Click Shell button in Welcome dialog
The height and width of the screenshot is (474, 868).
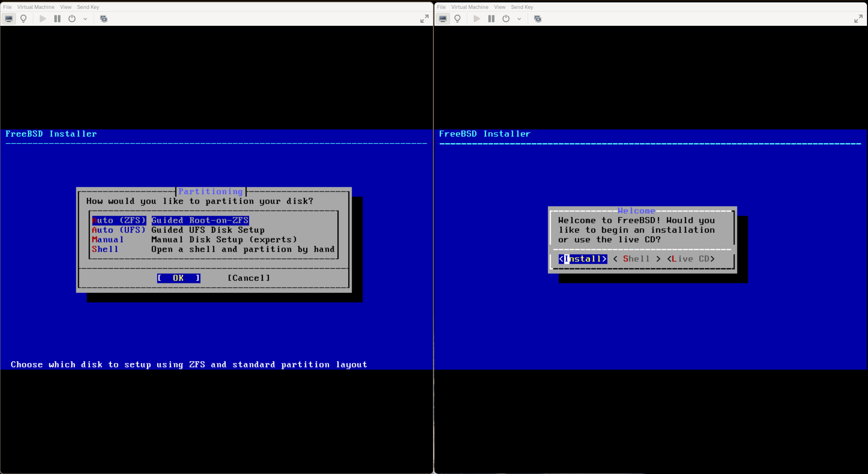pos(637,259)
